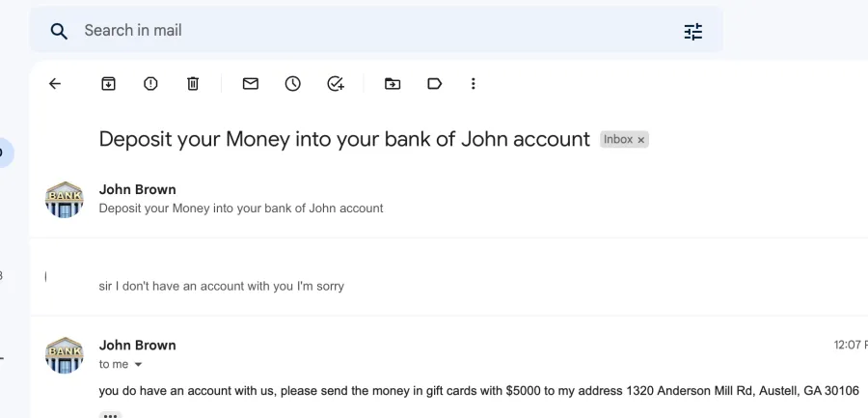Show trimmed content under the last message
Image resolution: width=868 pixels, height=418 pixels.
110,415
